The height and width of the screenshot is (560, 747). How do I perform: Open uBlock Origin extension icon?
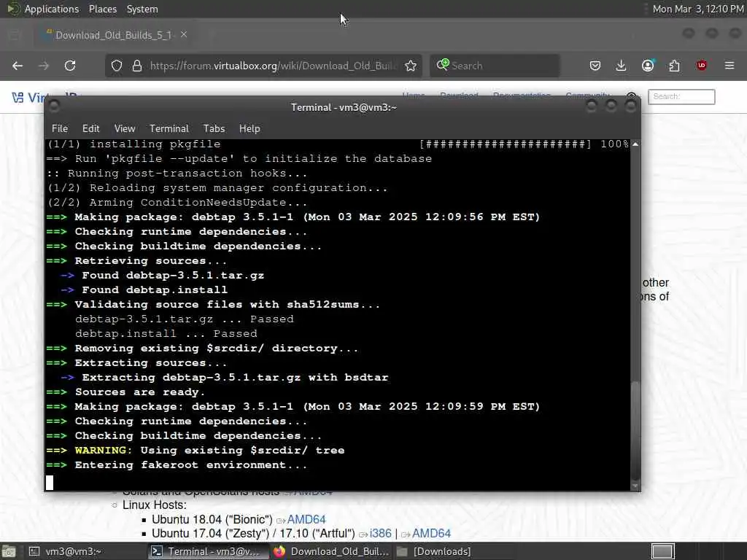click(701, 66)
